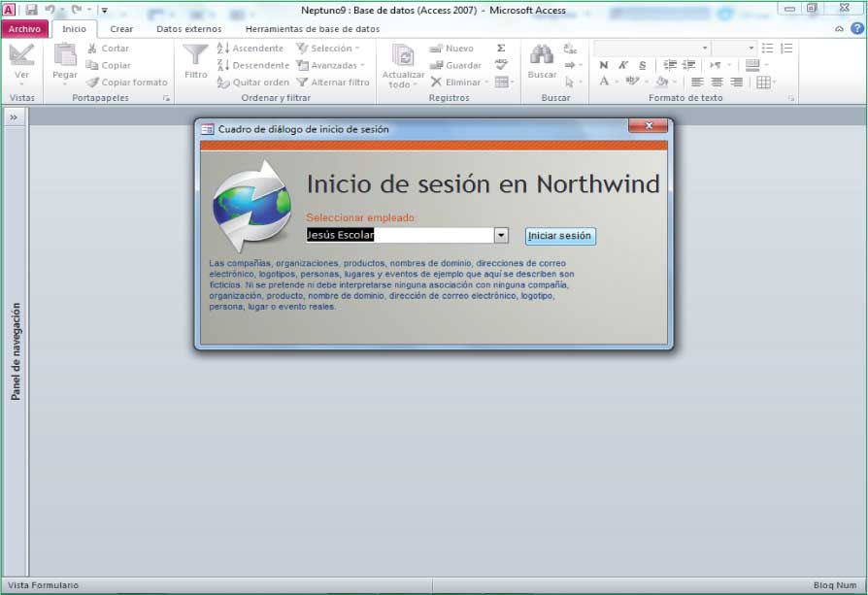Image resolution: width=868 pixels, height=595 pixels.
Task: Click the Buscar binoculars icon
Action: point(542,54)
